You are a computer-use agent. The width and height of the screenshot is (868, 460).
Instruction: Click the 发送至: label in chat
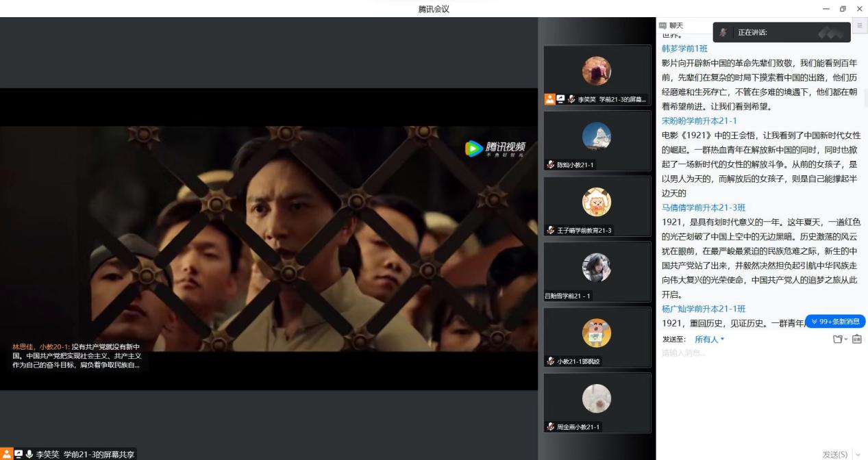pos(674,340)
